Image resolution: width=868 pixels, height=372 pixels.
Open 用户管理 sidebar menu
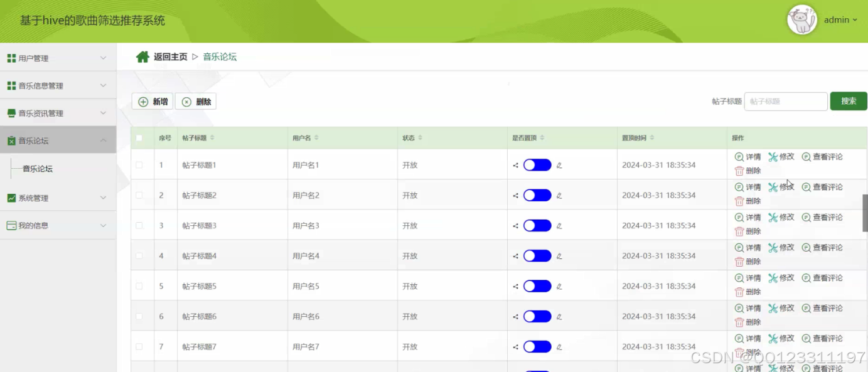click(x=58, y=58)
